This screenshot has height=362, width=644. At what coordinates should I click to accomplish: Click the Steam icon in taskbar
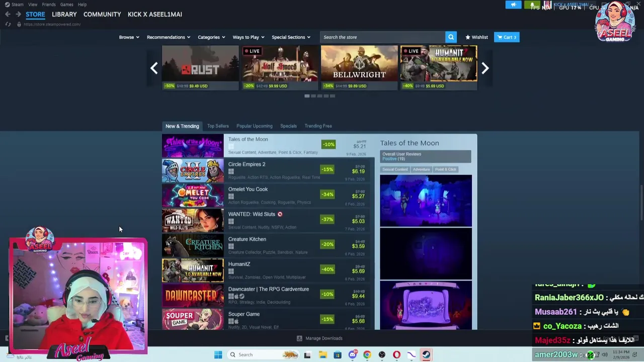point(426,354)
